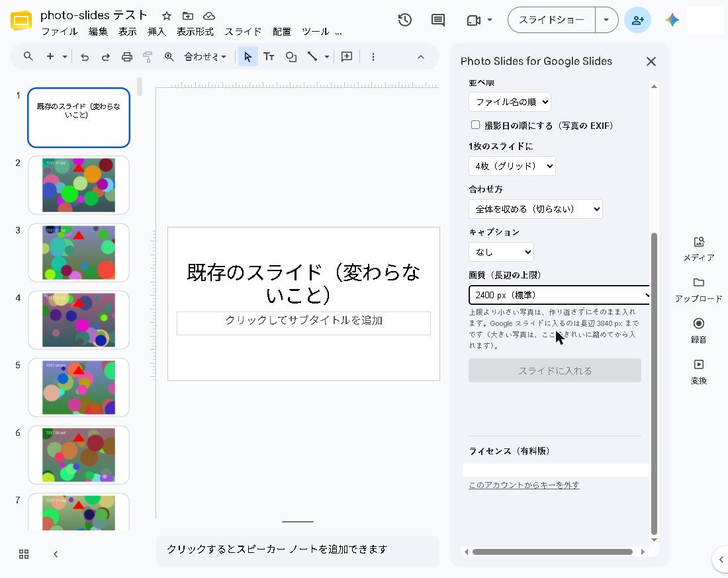Open the スライドショー options arrow
The image size is (728, 578).
click(606, 20)
